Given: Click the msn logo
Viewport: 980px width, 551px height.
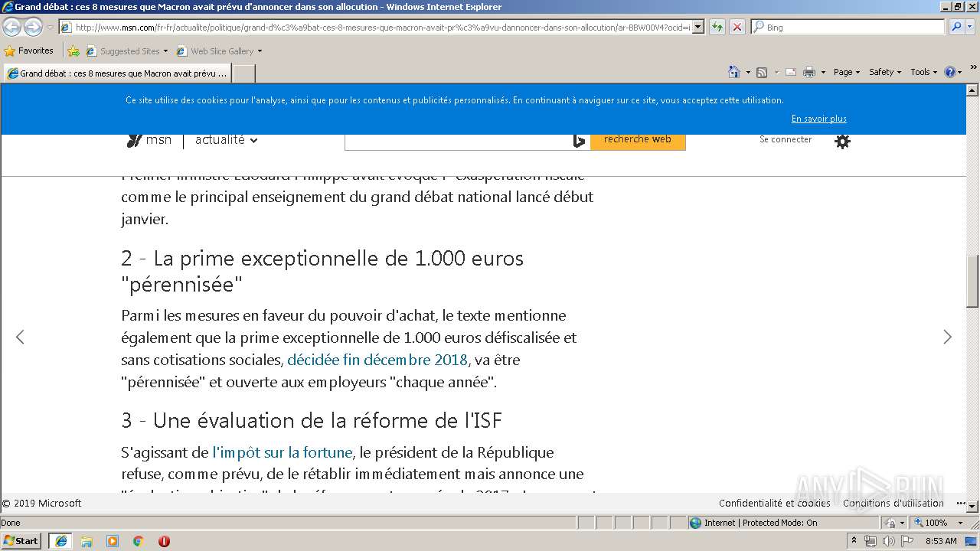Looking at the screenshot, I should [149, 139].
